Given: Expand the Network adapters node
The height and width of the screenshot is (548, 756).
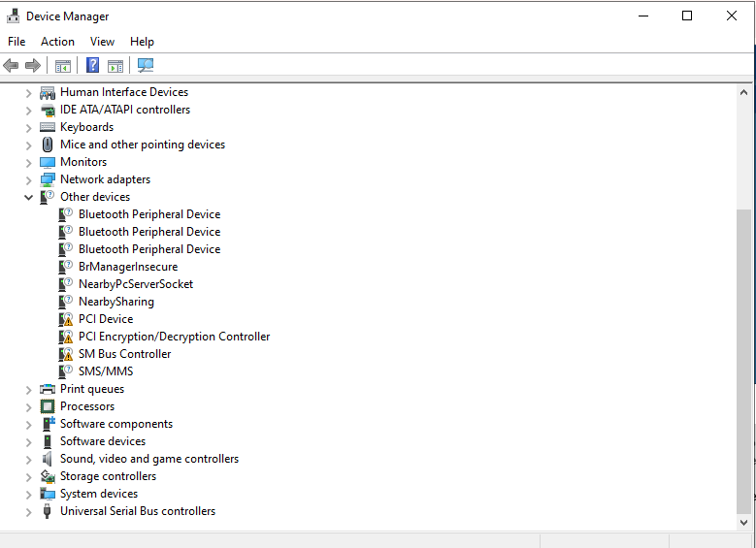Looking at the screenshot, I should (x=28, y=180).
